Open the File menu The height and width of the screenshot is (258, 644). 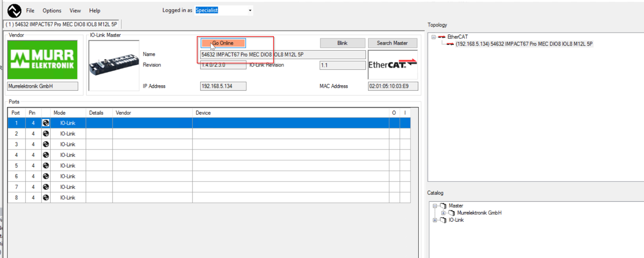pyautogui.click(x=30, y=10)
